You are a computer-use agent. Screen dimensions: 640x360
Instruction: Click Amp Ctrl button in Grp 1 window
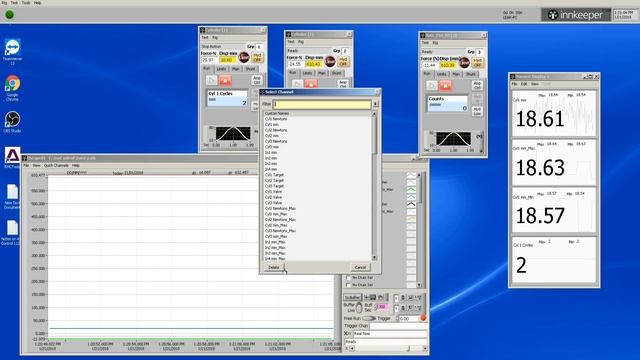pyautogui.click(x=257, y=80)
